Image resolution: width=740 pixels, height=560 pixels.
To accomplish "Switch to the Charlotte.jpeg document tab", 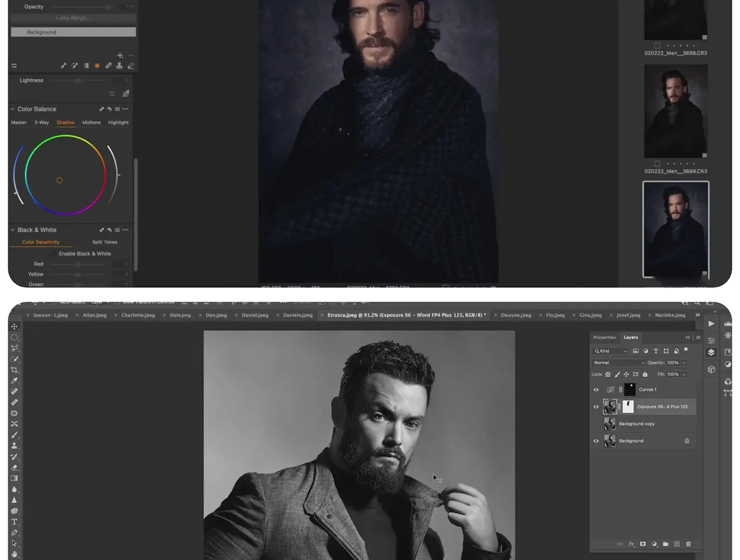I will (x=138, y=315).
